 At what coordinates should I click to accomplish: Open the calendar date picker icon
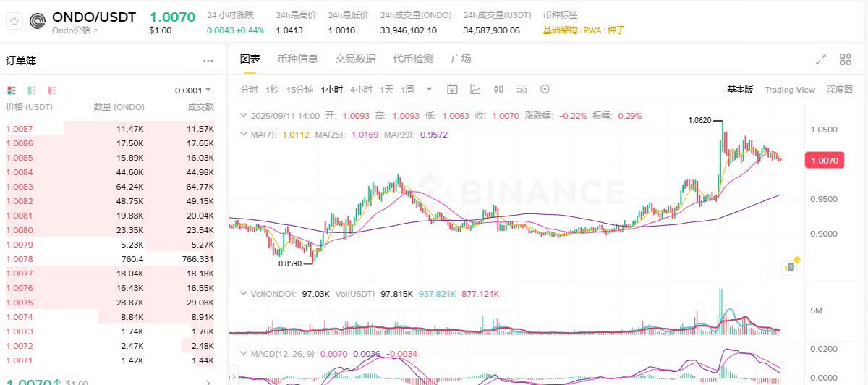452,90
